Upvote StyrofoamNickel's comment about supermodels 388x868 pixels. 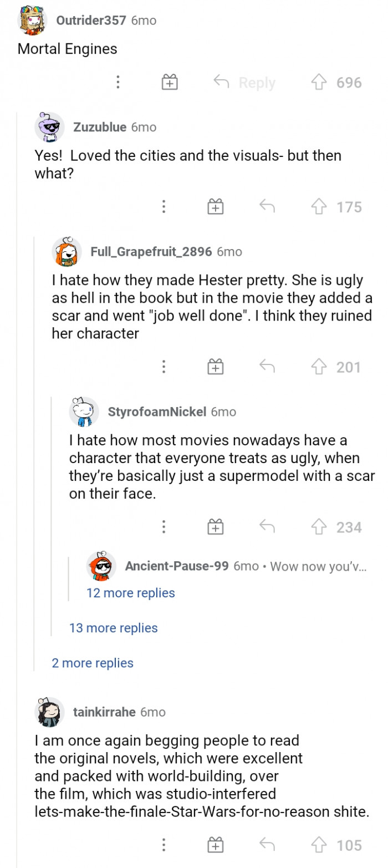[x=319, y=527]
